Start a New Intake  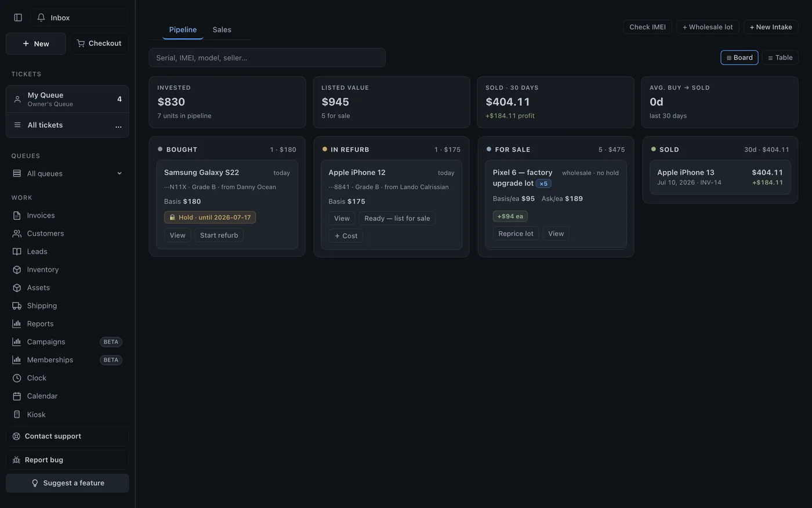click(x=771, y=27)
